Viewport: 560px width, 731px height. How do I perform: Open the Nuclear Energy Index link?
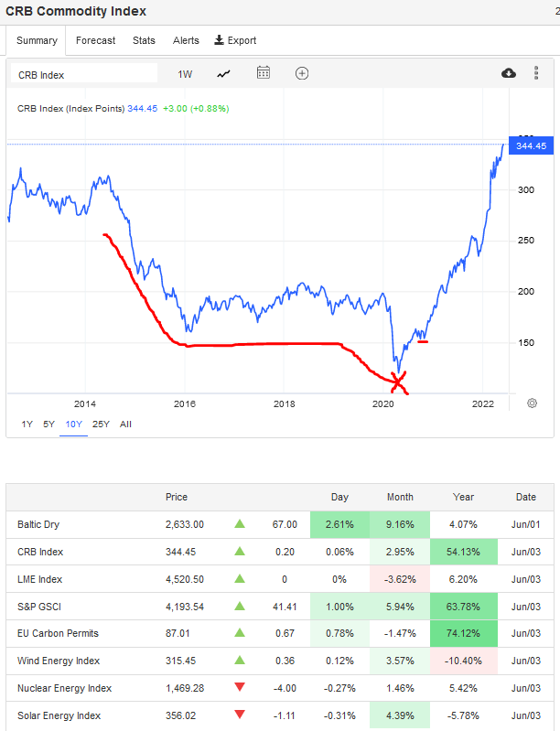point(64,688)
